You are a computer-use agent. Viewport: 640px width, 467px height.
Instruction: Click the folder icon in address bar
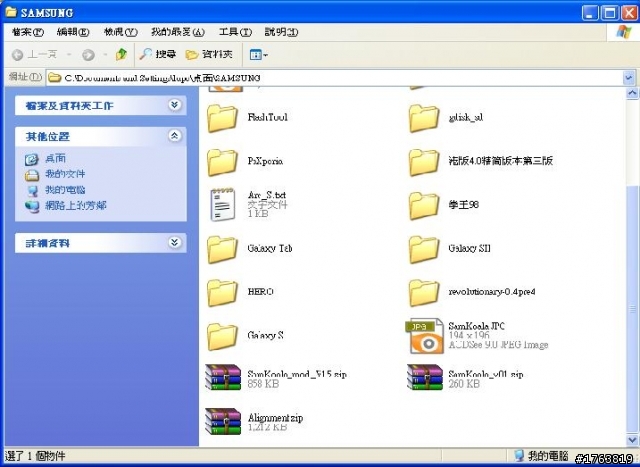pos(54,78)
